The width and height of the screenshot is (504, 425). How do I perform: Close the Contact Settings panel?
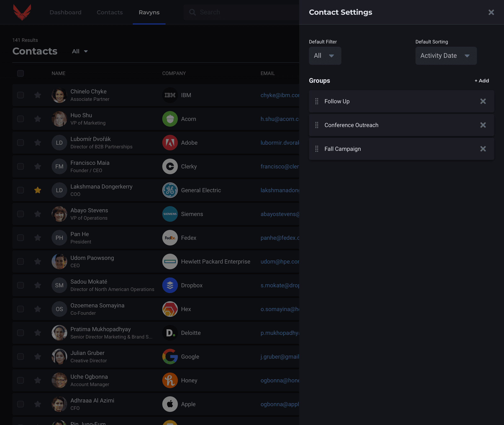click(491, 12)
